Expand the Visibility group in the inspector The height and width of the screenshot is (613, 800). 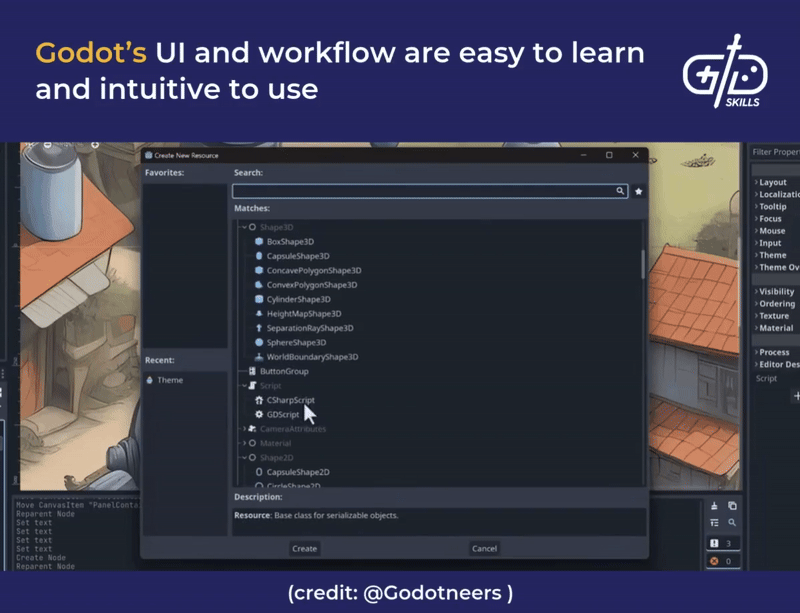click(x=772, y=293)
